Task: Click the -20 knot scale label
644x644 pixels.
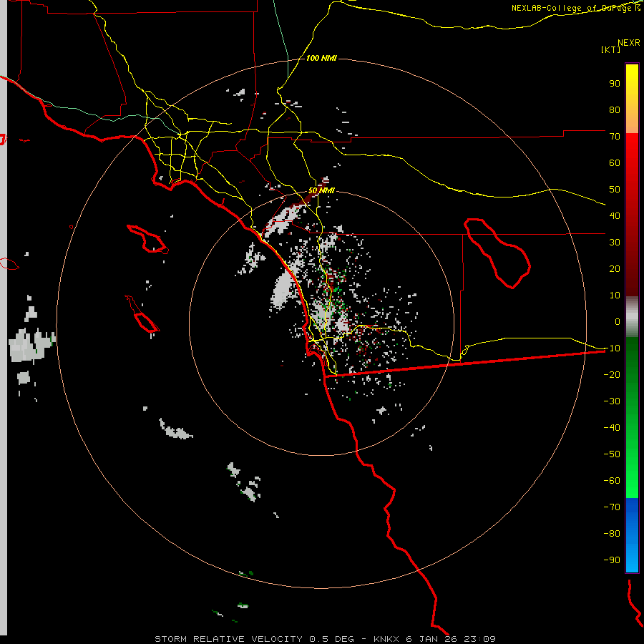Action: [612, 375]
